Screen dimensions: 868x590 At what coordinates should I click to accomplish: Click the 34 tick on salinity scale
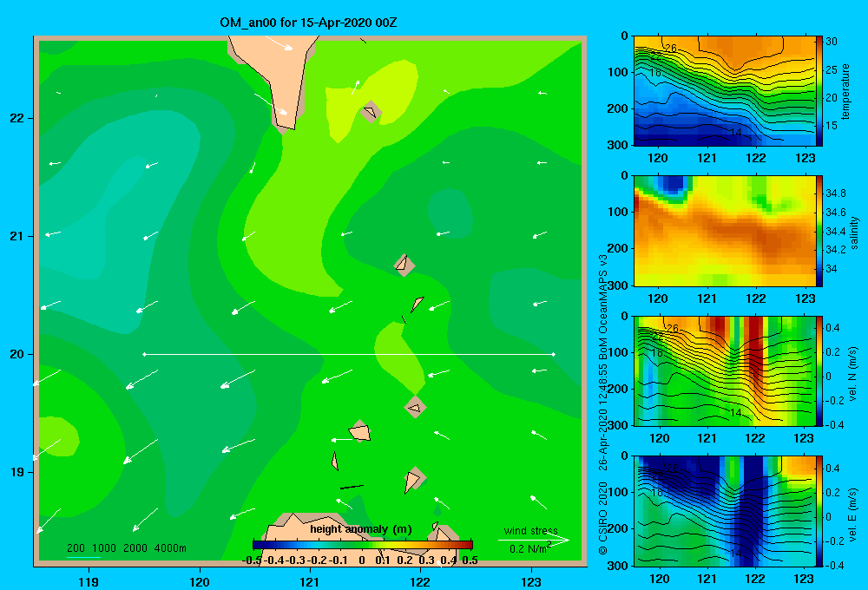[831, 269]
